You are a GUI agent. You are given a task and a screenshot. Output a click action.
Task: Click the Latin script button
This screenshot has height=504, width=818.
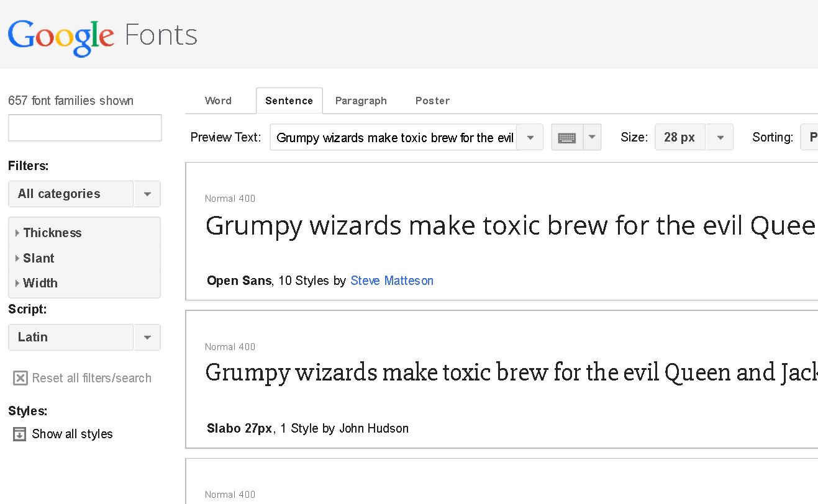pyautogui.click(x=71, y=337)
